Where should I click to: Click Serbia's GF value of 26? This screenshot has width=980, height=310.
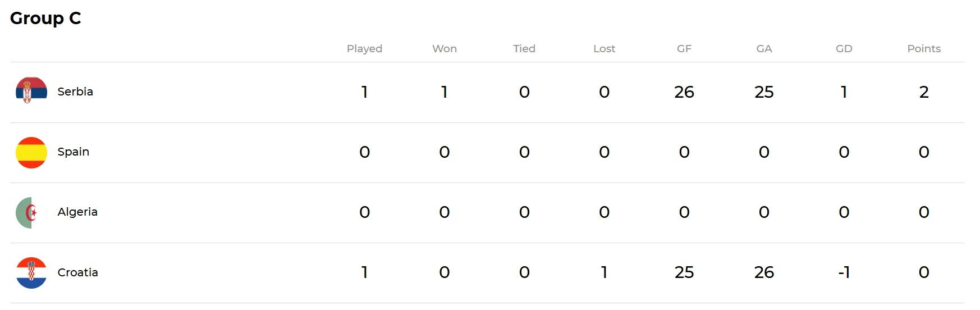684,92
